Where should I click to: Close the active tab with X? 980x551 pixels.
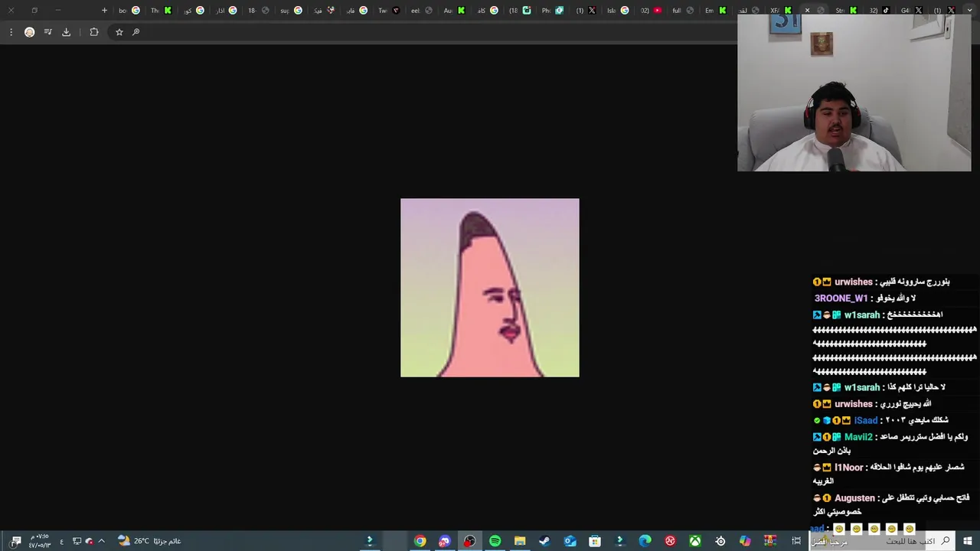(807, 11)
